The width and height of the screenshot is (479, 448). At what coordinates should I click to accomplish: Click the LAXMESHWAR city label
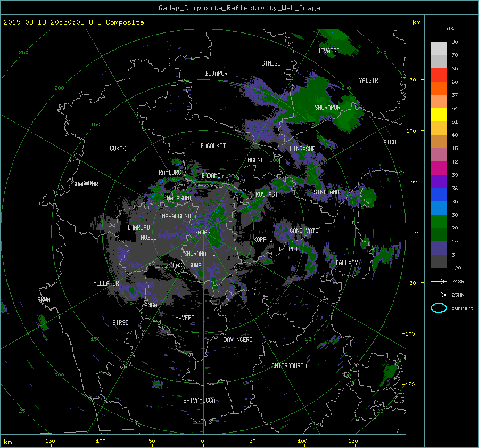[188, 265]
